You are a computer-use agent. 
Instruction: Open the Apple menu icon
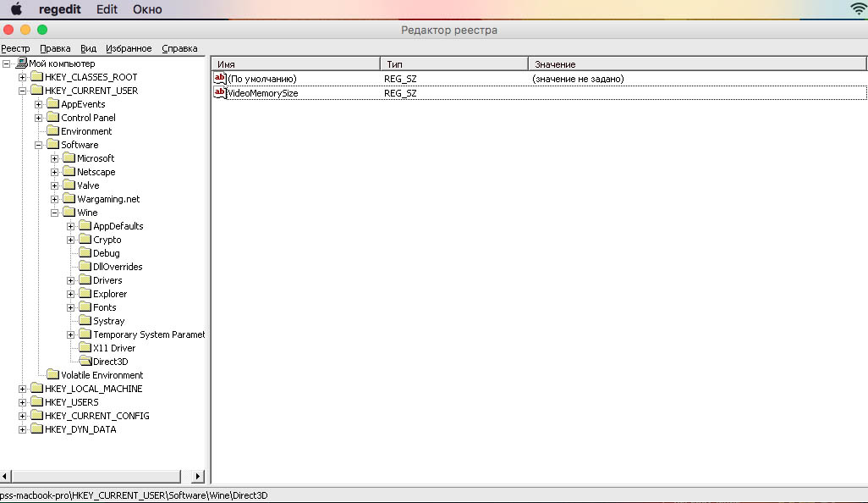coord(16,9)
